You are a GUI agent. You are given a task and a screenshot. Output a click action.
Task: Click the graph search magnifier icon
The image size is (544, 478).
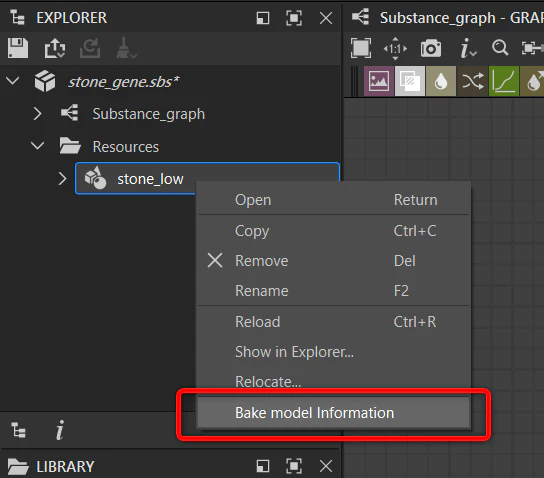click(500, 48)
